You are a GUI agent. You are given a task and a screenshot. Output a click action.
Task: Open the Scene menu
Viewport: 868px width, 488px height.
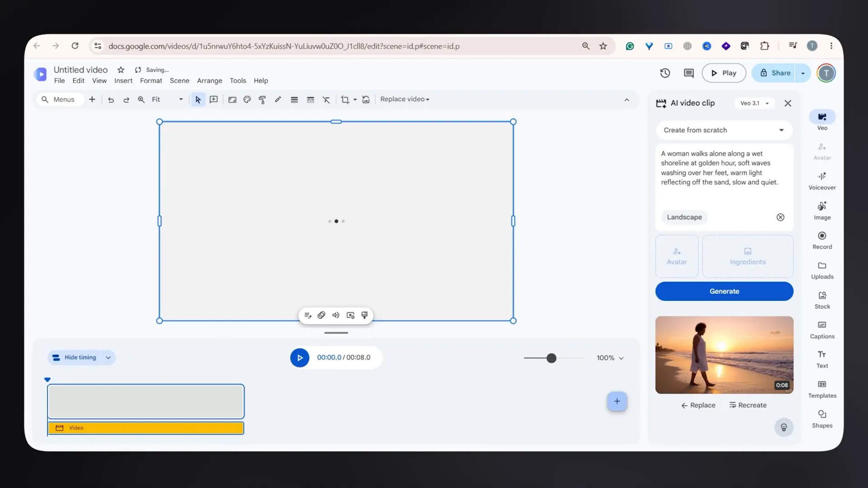click(x=179, y=81)
